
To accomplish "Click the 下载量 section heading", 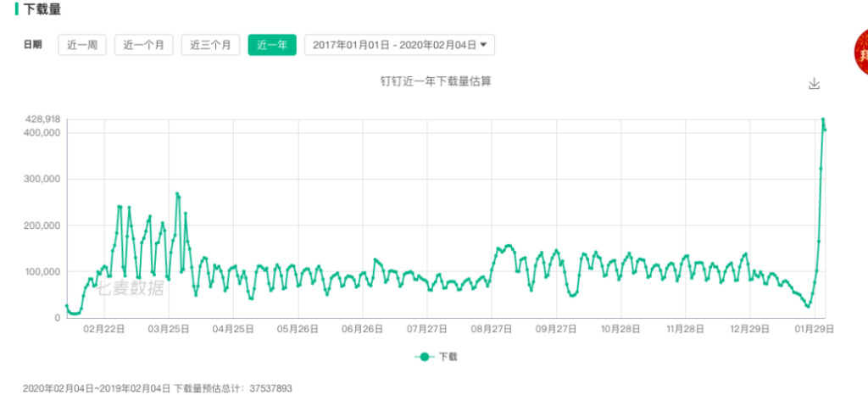I will pyautogui.click(x=42, y=9).
